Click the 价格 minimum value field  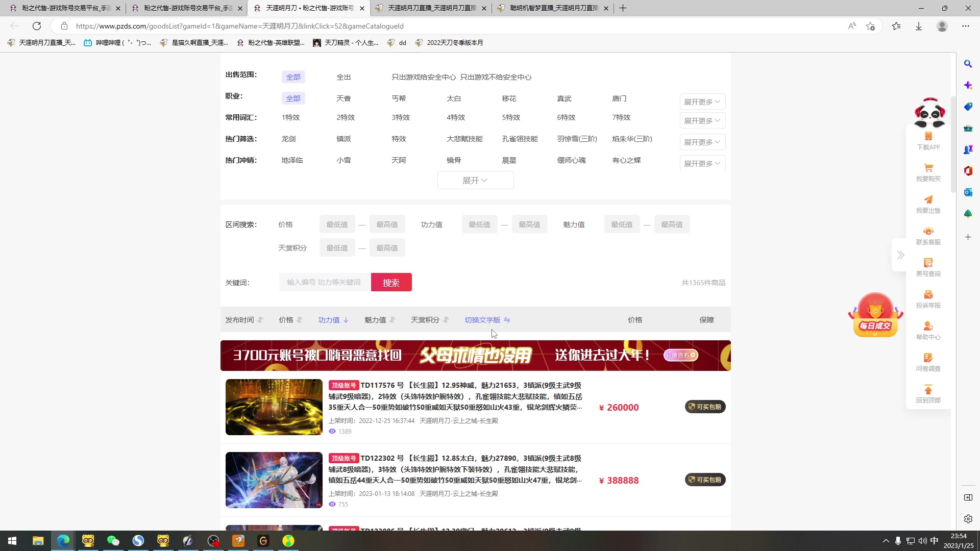337,224
